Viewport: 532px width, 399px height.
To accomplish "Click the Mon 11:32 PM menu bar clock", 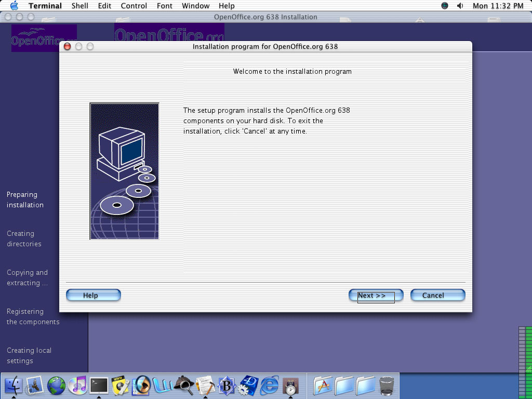I will [x=498, y=6].
